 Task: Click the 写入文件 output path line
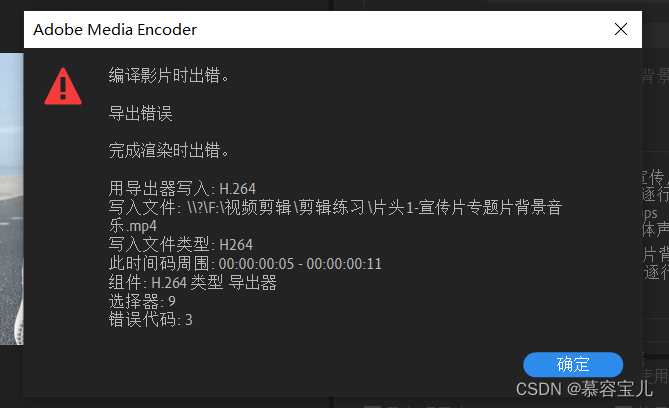click(335, 207)
